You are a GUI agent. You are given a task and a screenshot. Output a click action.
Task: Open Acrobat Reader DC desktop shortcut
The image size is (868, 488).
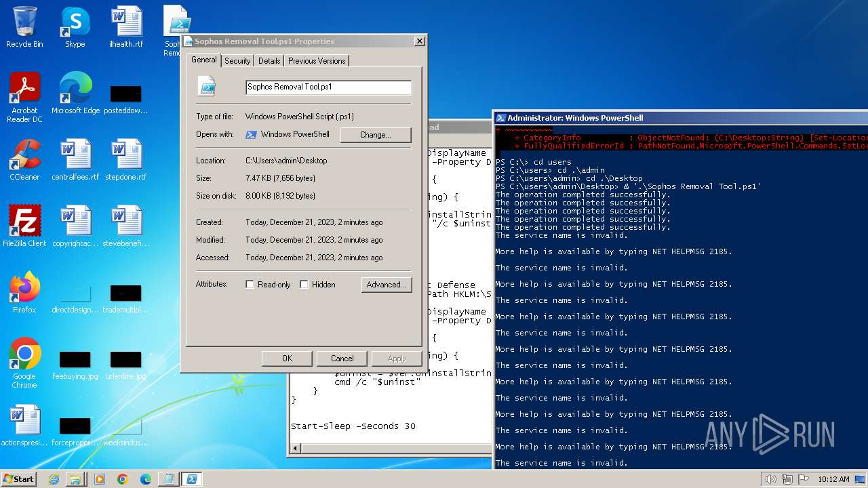click(24, 98)
